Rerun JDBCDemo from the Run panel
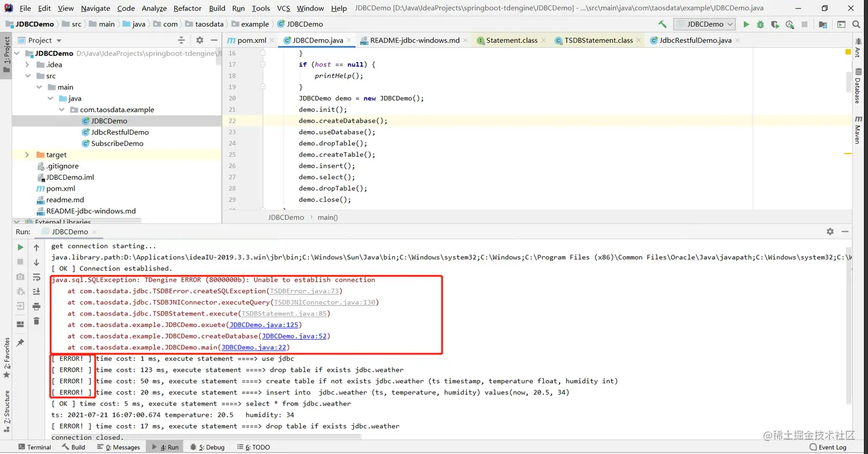 [20, 247]
